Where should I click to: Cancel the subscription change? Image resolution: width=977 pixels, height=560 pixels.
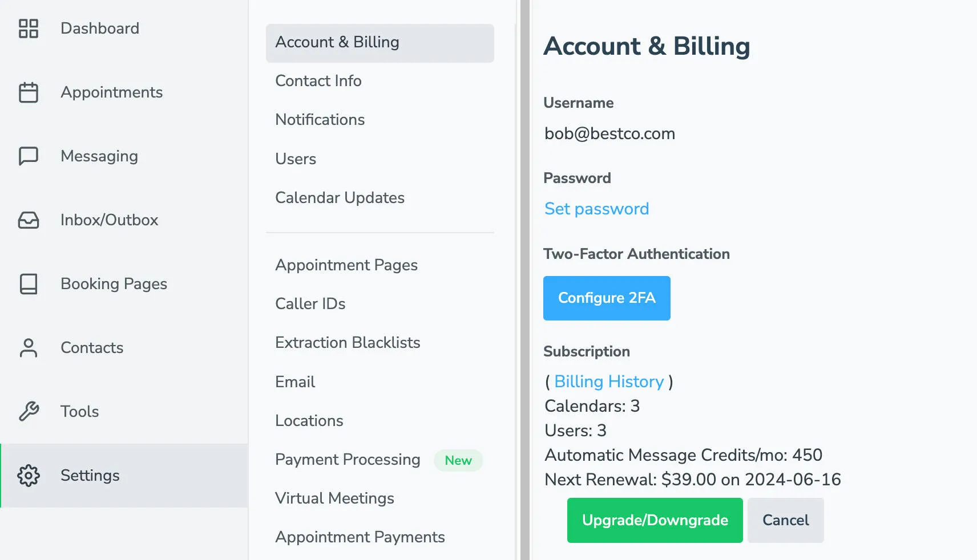785,520
